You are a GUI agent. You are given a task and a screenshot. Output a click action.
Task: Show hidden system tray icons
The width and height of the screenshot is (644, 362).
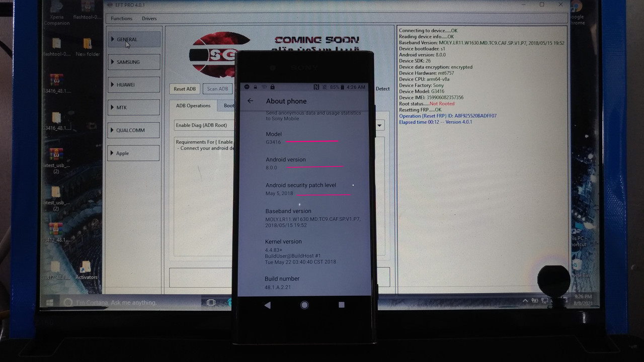[x=526, y=301]
